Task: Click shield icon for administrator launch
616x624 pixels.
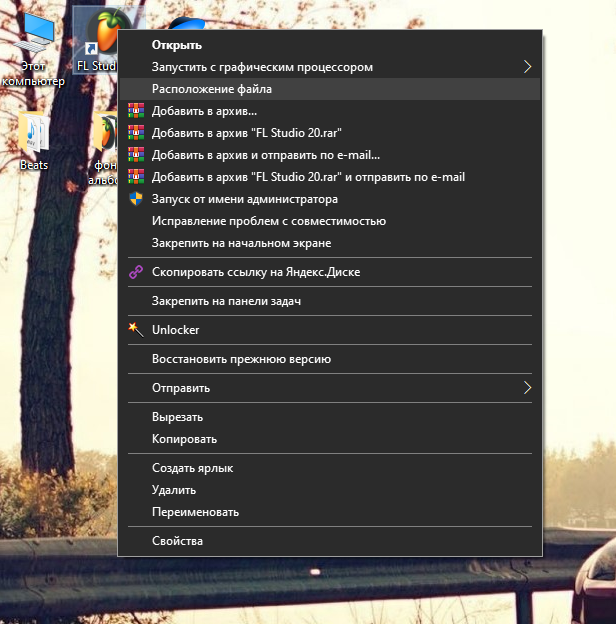Action: point(136,199)
